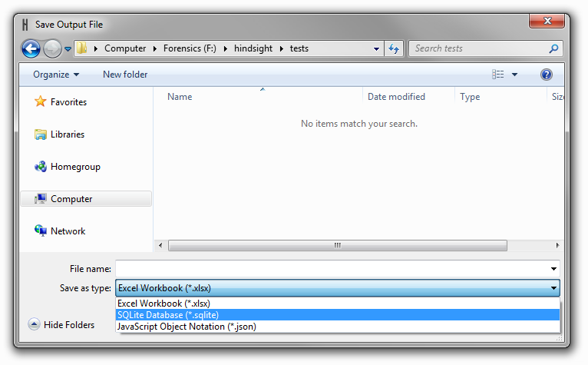Click Hide Folders button
Image resolution: width=588 pixels, height=365 pixels.
(61, 324)
